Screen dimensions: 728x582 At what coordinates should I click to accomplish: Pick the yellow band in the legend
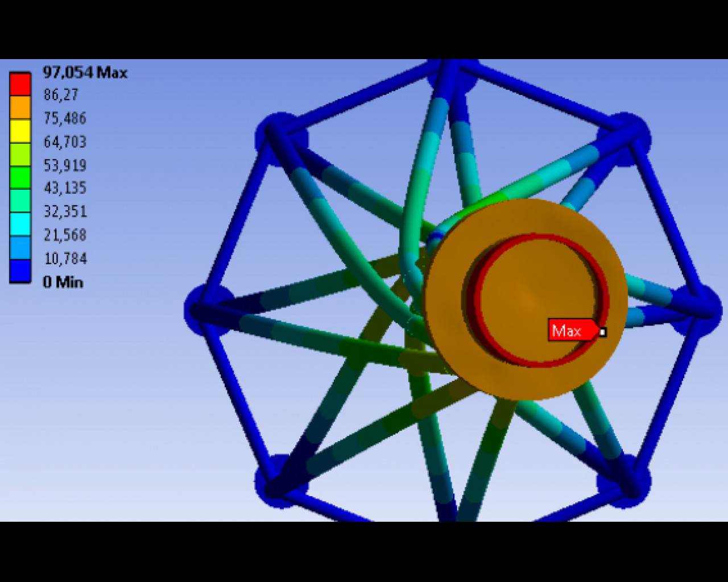[x=20, y=131]
